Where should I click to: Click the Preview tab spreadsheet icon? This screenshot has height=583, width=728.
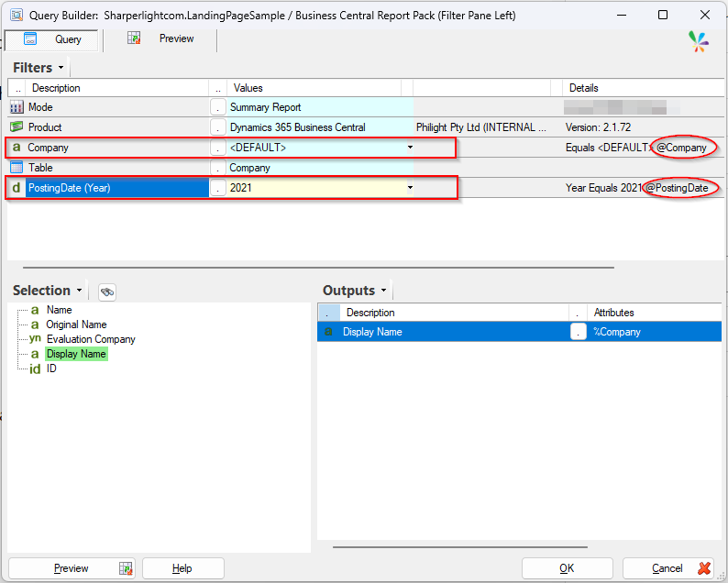[x=134, y=38]
